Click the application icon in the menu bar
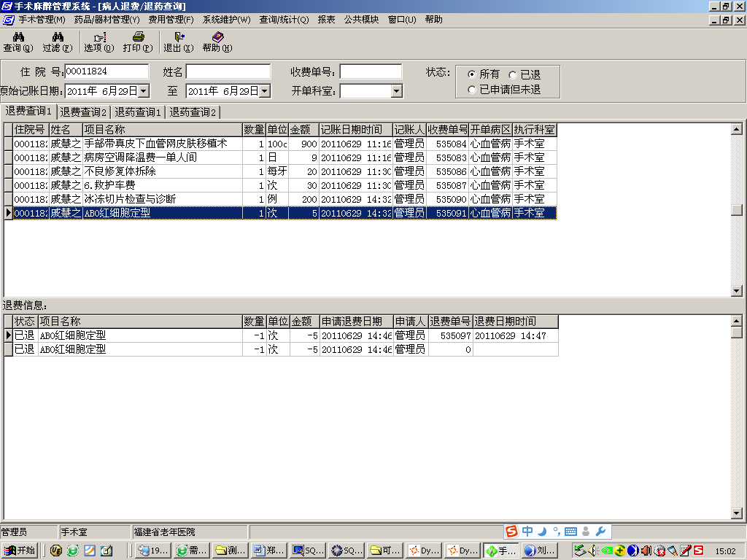 point(9,20)
